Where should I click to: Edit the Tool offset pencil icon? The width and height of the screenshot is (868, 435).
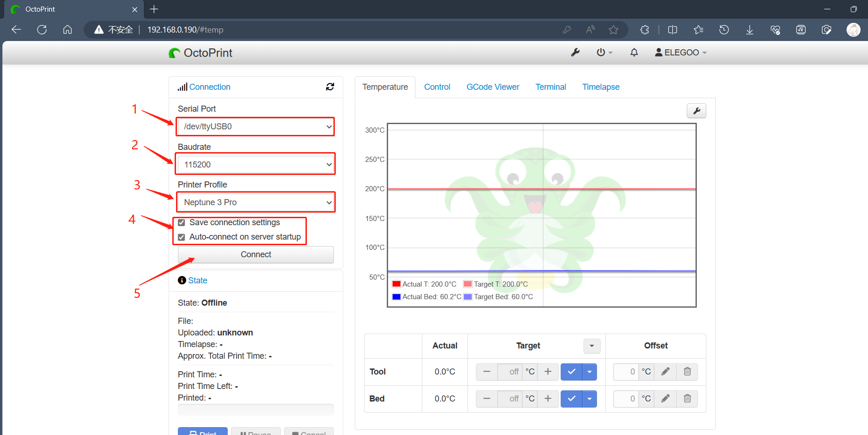point(665,372)
